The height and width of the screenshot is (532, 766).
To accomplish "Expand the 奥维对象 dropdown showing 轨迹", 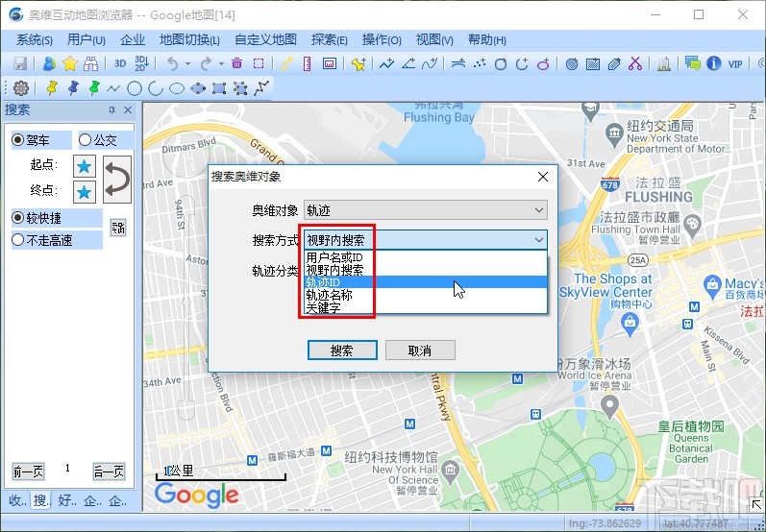I will (426, 210).
